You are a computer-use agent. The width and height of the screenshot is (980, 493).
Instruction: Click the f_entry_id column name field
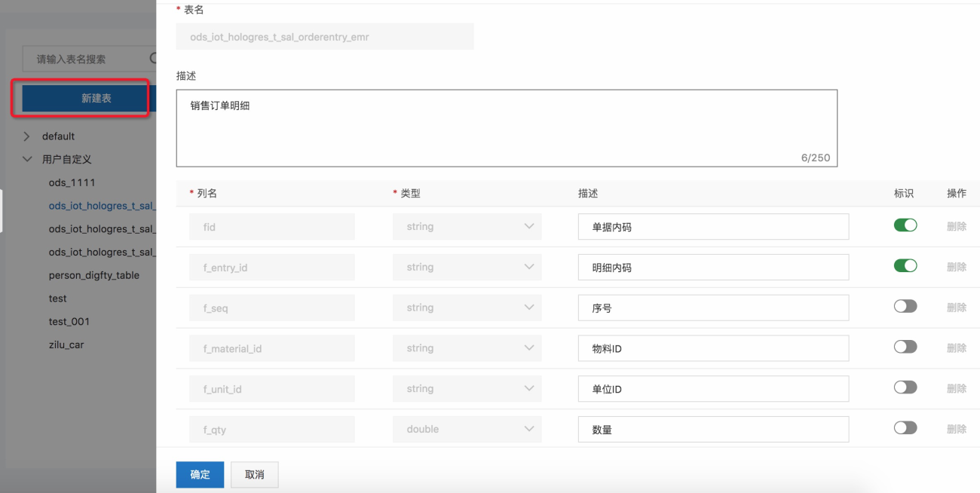point(271,267)
